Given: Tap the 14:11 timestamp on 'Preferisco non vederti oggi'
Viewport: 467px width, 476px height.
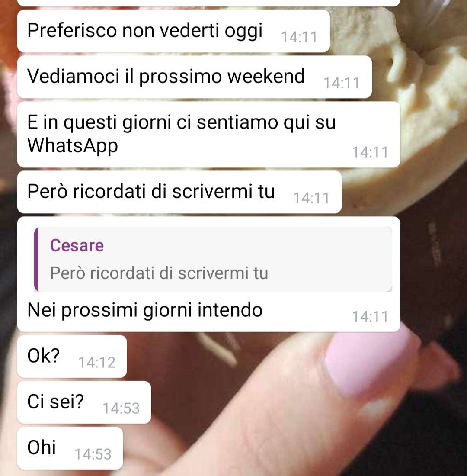Looking at the screenshot, I should coord(299,37).
